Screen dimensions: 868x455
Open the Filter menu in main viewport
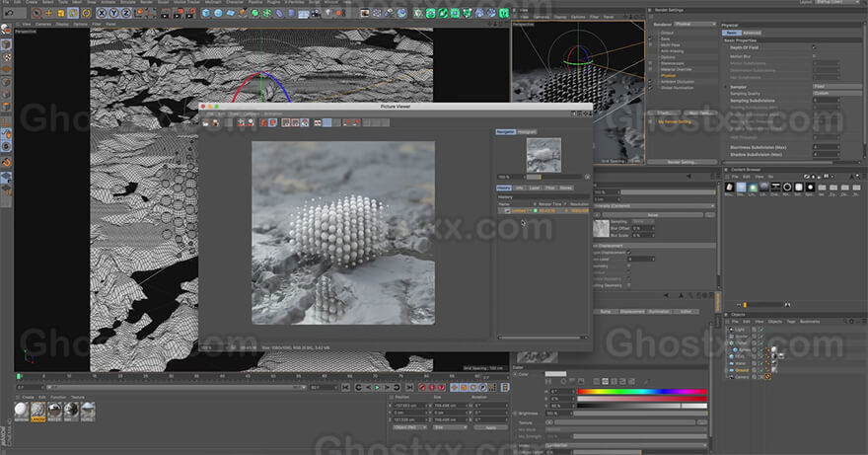[97, 25]
